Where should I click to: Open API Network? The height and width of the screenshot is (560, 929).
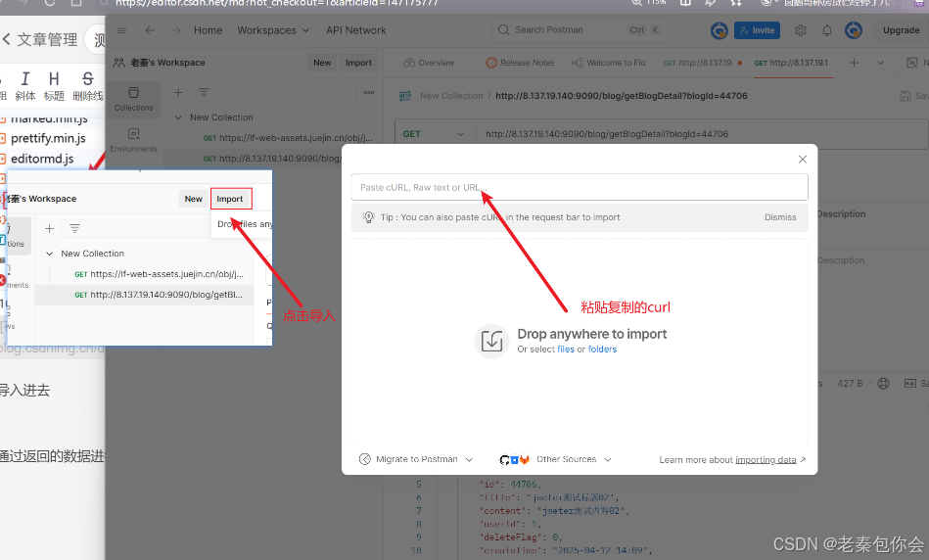pos(356,30)
